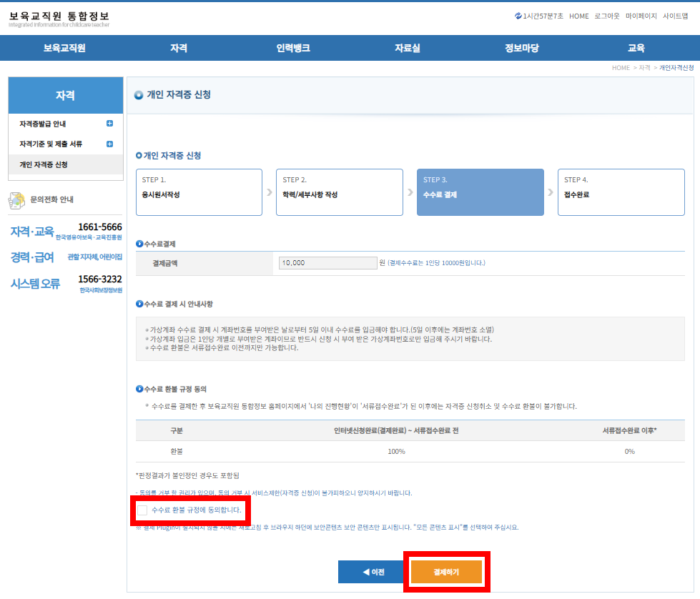Click the 환불 row label

177,452
